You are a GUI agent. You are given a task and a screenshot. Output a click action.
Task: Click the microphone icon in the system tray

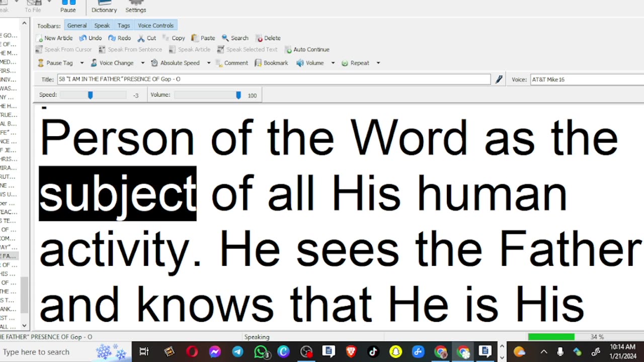coord(560,352)
